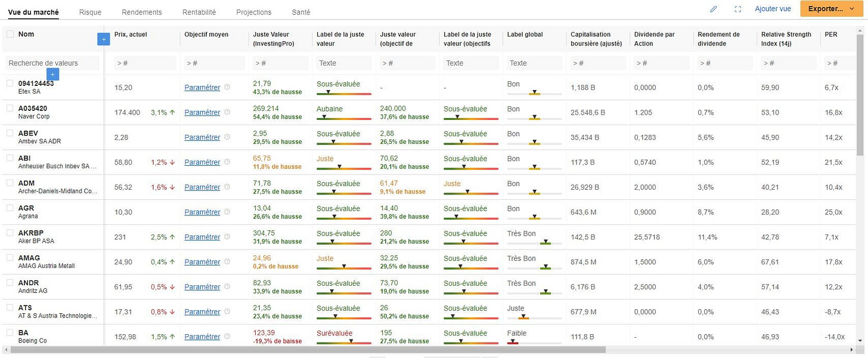Viewport: 868px width, 358px height.
Task: Click the blue + icon below the search field
Action: 52,74
